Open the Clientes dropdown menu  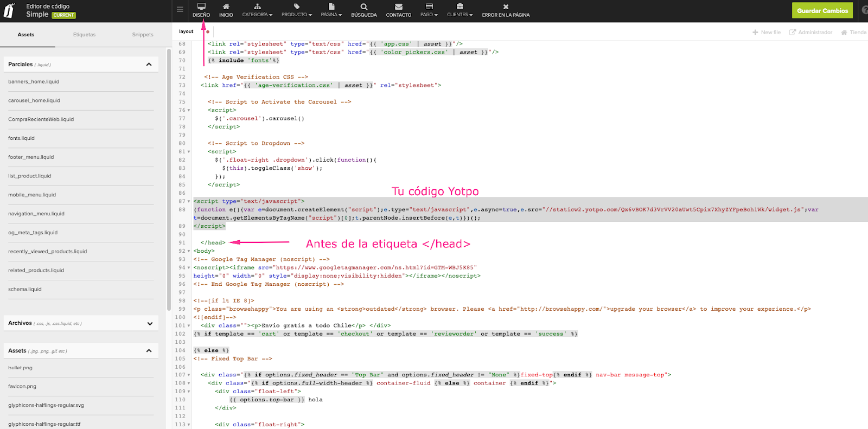click(460, 15)
